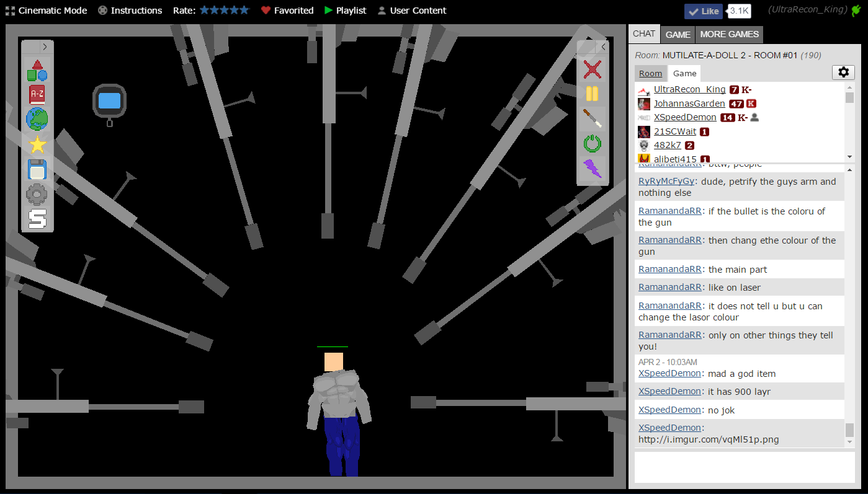Screen dimensions: 868x494
Task: Select the knife tool icon
Action: 593,119
